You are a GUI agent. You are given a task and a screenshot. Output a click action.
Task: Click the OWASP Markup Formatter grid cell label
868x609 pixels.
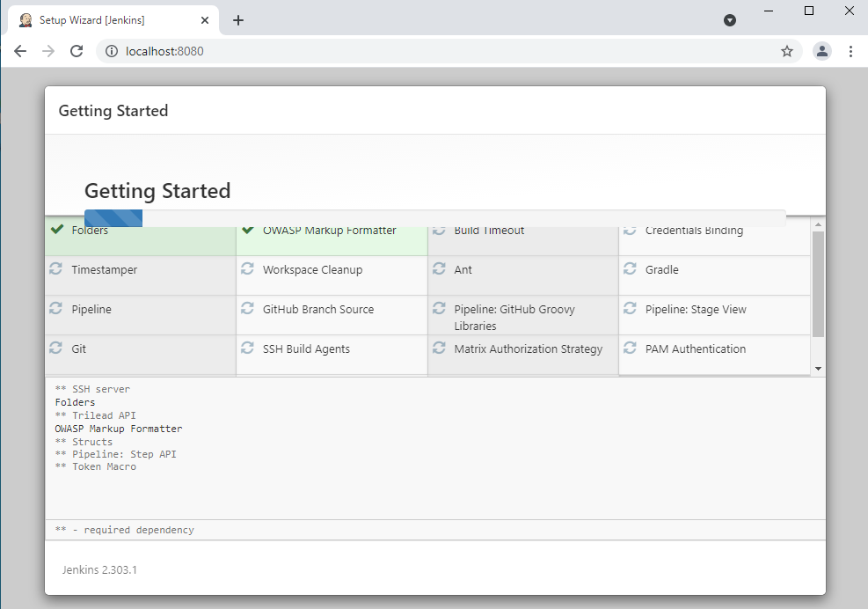coord(330,231)
